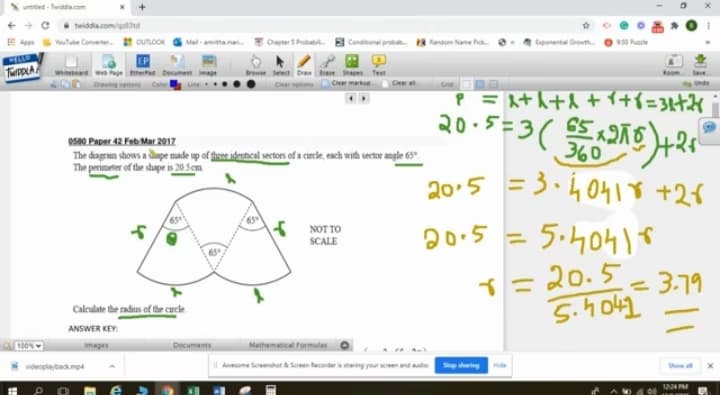Viewport: 720px width, 395px height.
Task: Open Calculator from the taskbar
Action: click(271, 390)
